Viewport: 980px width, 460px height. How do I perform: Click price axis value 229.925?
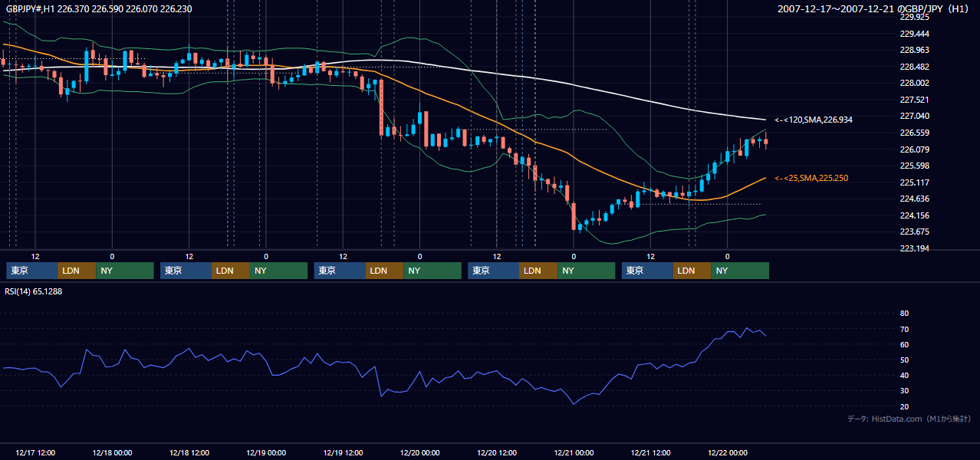(x=914, y=17)
